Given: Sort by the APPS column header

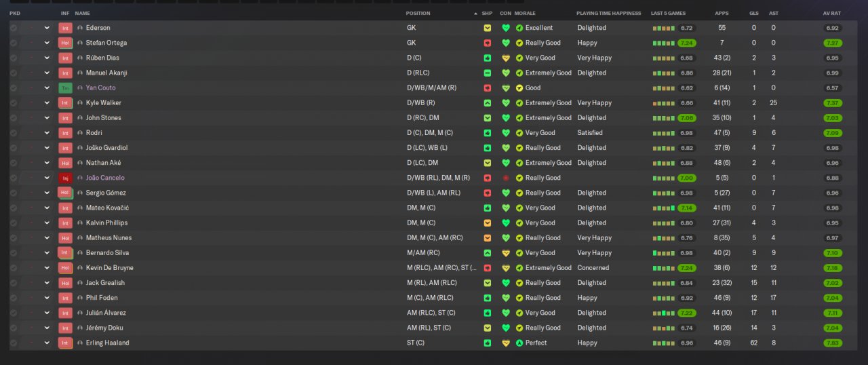Looking at the screenshot, I should 722,14.
